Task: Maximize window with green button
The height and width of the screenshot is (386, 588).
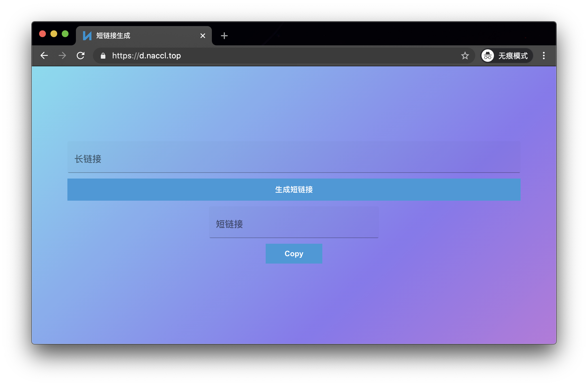Action: pyautogui.click(x=65, y=34)
